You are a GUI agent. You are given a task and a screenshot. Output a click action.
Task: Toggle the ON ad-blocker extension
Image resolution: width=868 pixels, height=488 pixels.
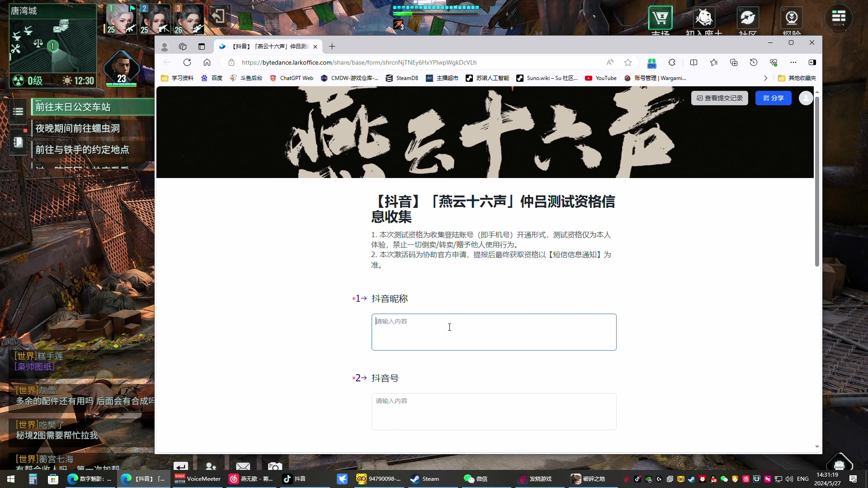point(651,63)
